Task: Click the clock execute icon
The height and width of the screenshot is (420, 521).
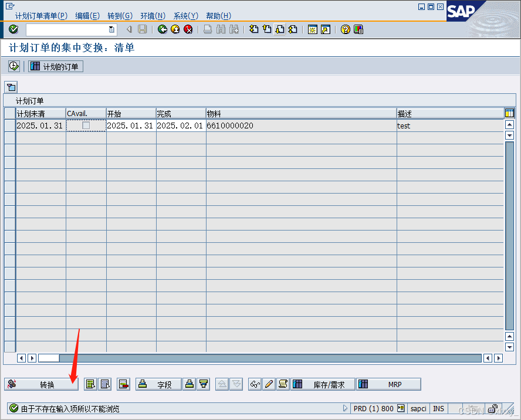Action: pyautogui.click(x=14, y=66)
